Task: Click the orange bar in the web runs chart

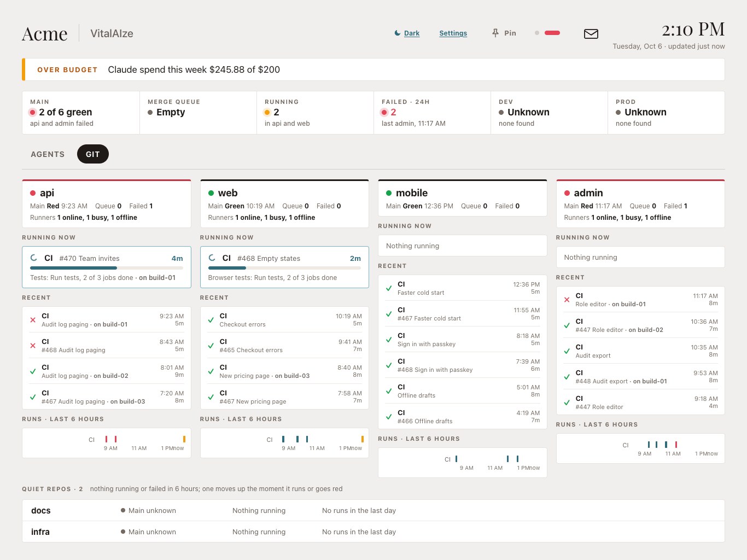Action: point(363,439)
